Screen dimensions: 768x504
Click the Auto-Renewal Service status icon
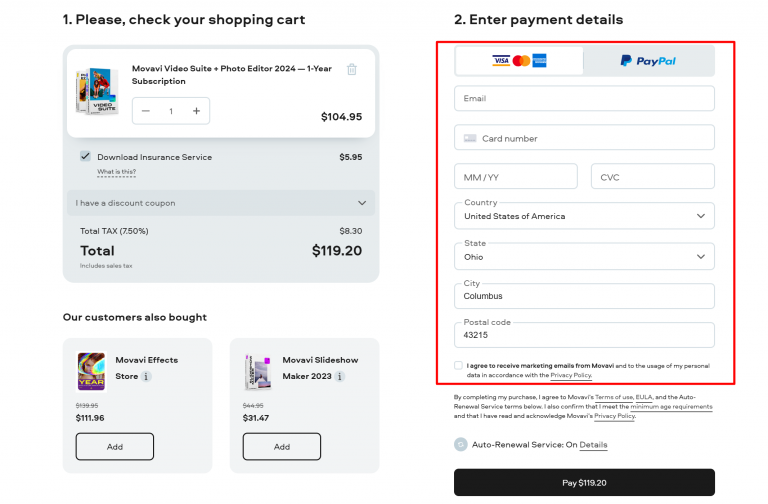pyautogui.click(x=460, y=444)
